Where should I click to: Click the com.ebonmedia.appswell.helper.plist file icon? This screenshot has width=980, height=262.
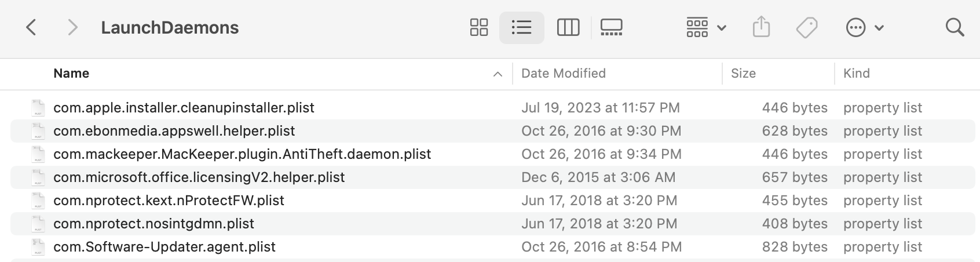coord(38,131)
